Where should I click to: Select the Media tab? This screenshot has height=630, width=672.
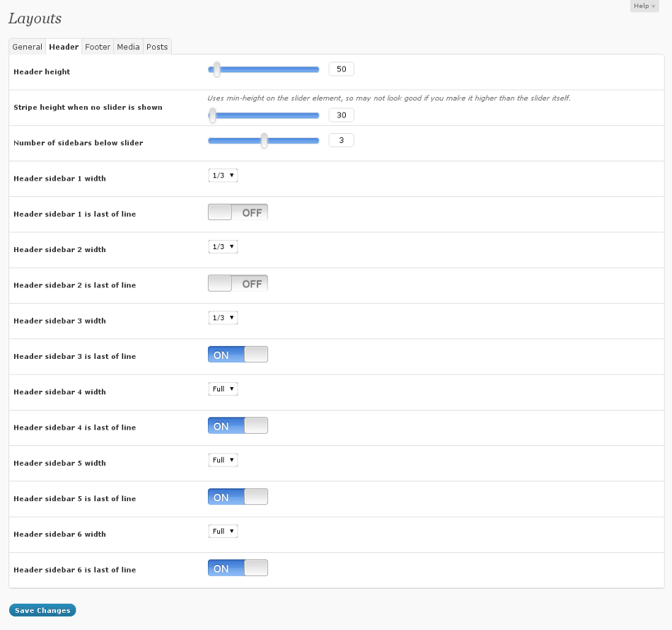pos(128,47)
